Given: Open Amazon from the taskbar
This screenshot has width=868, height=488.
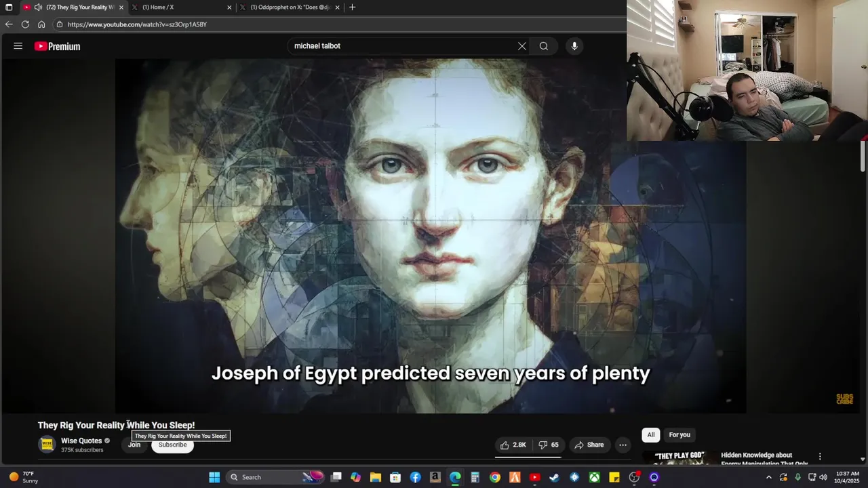Looking at the screenshot, I should click(435, 477).
